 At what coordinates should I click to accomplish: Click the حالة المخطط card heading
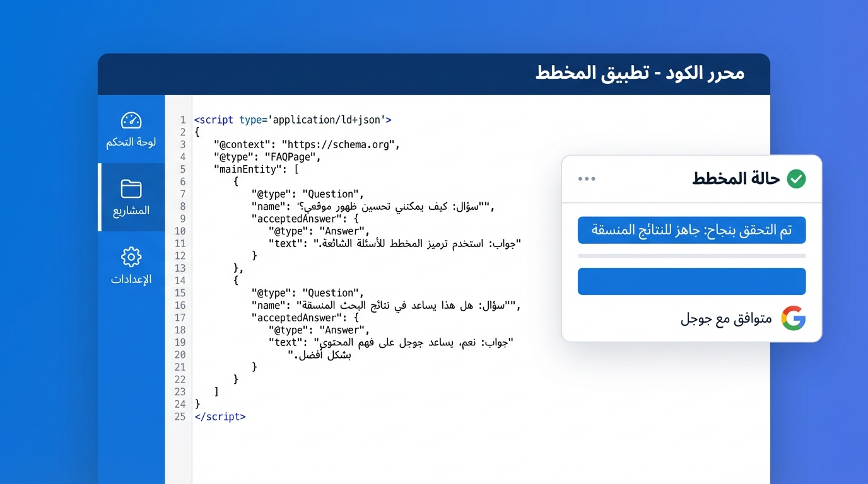coord(736,179)
